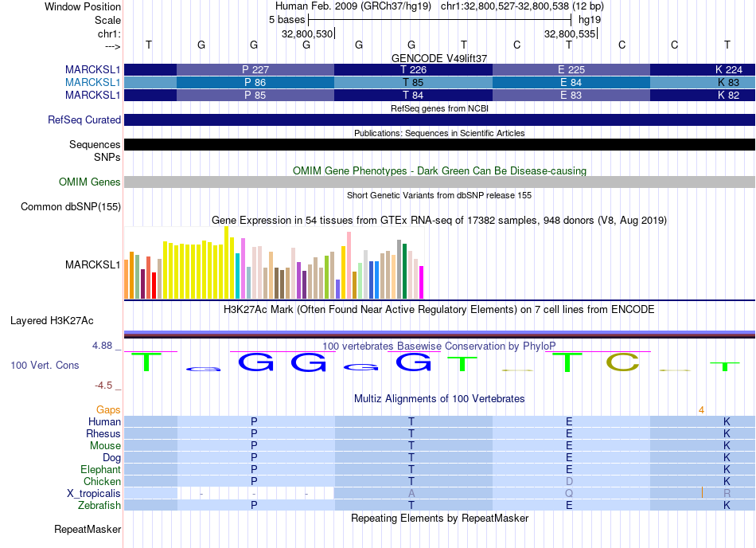
Task: Click the P 85 codon block
Action: pyautogui.click(x=255, y=95)
